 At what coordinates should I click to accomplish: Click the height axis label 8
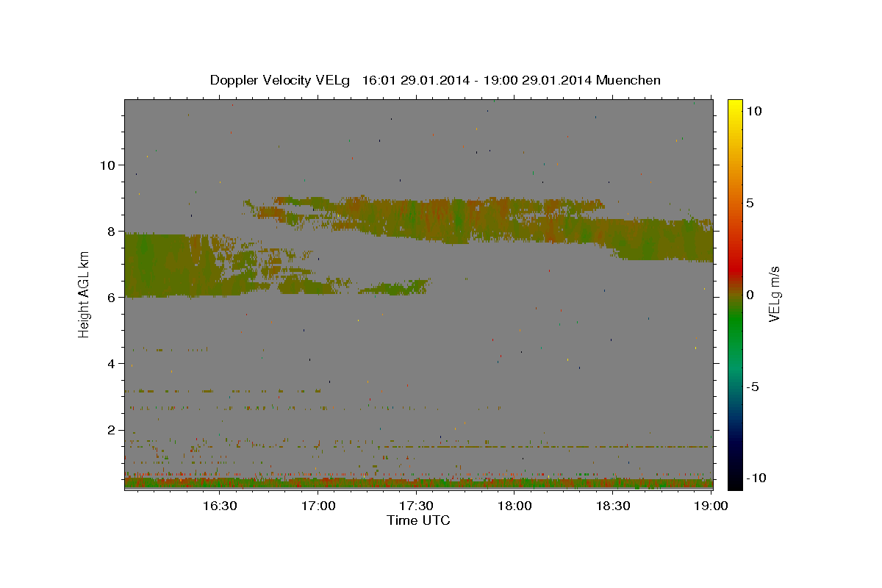point(111,231)
